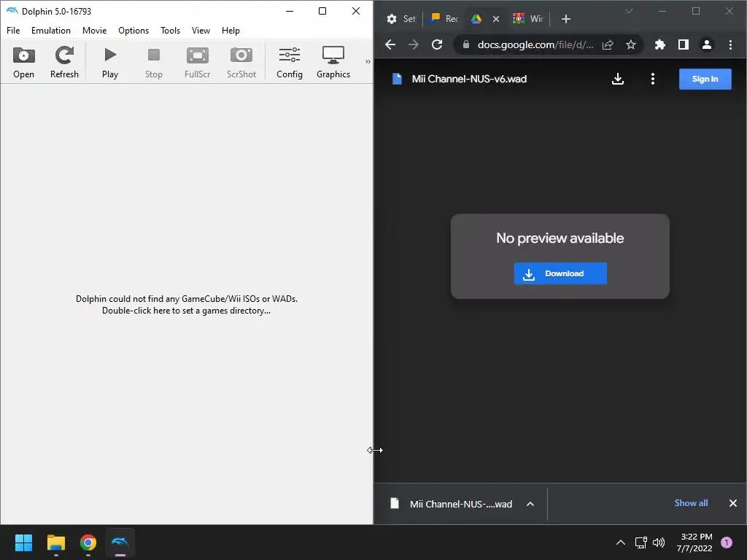Open a game file in Dolphin
Viewport: 747px width, 560px height.
coord(23,63)
